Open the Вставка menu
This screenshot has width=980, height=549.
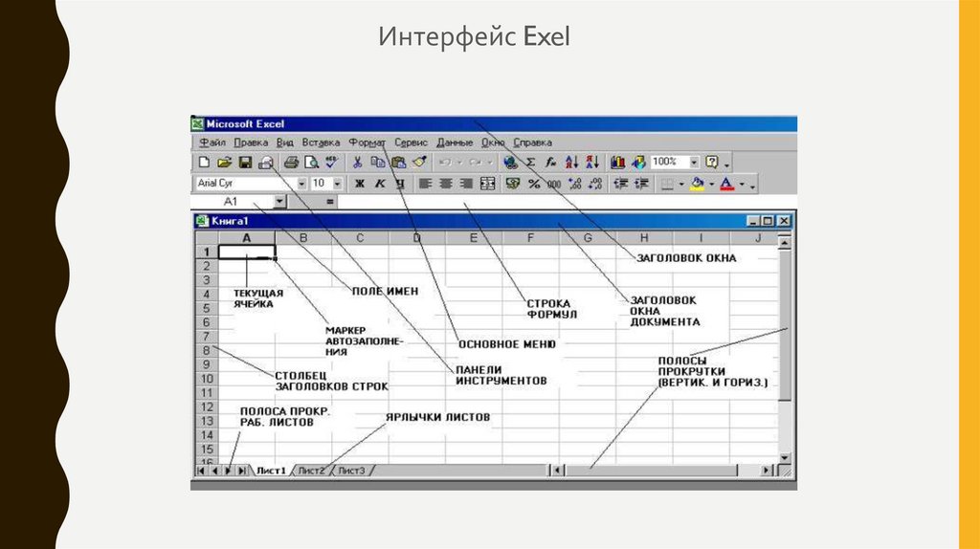tap(321, 143)
